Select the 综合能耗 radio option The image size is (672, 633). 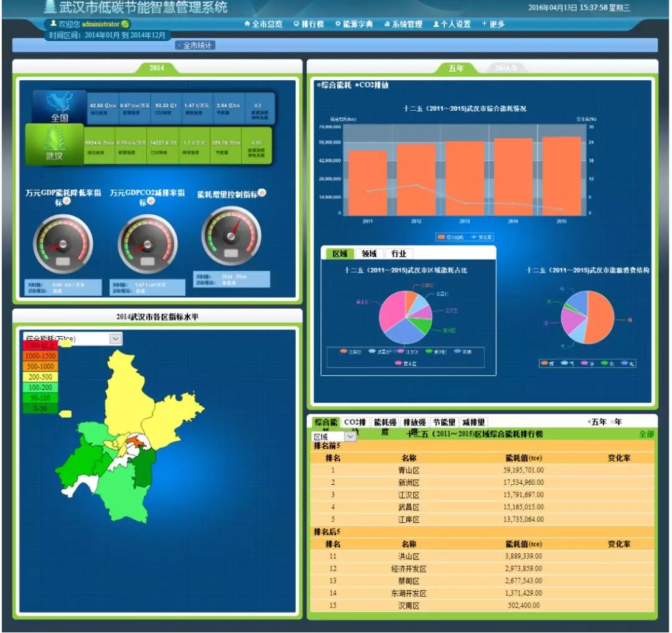pyautogui.click(x=319, y=85)
